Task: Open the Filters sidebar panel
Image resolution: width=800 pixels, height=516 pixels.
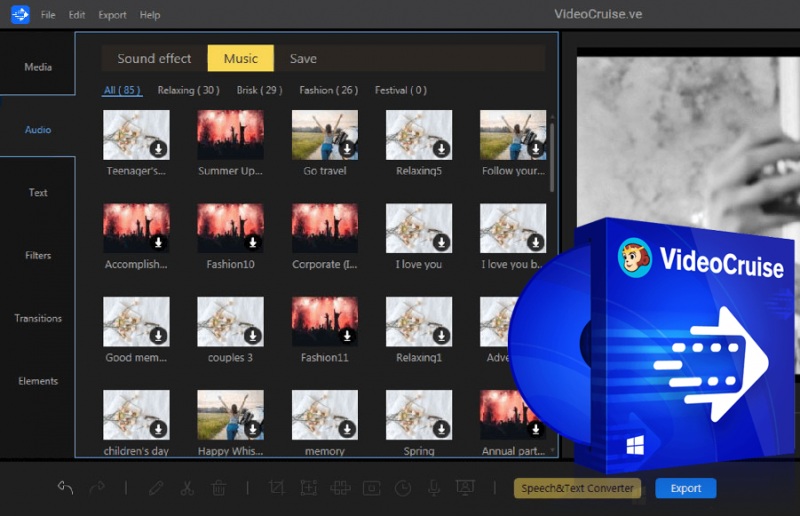Action: [x=38, y=255]
